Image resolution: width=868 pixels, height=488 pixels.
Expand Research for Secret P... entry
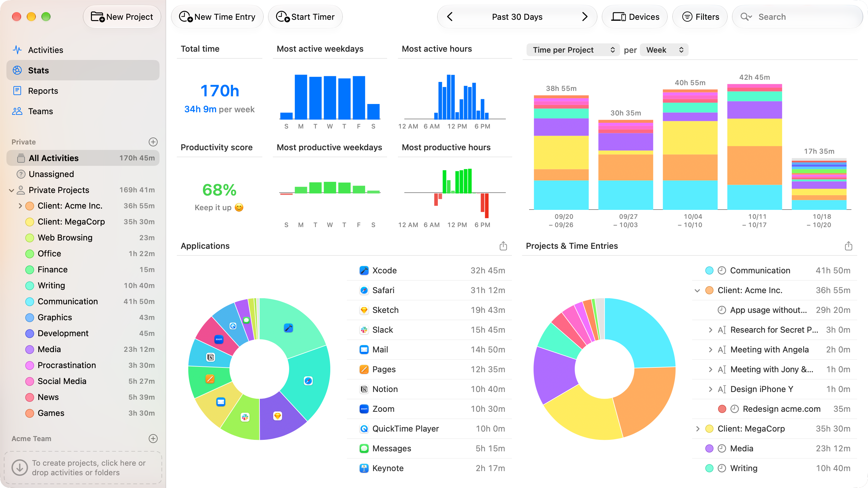pyautogui.click(x=710, y=330)
